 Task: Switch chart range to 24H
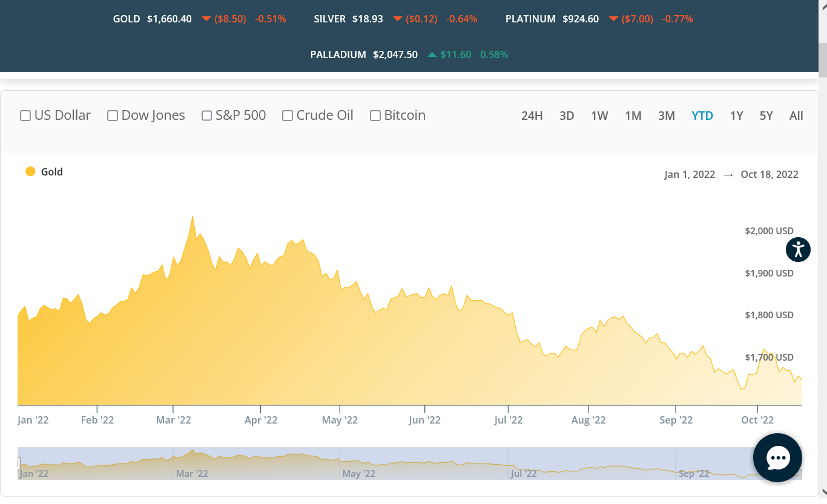pos(532,116)
